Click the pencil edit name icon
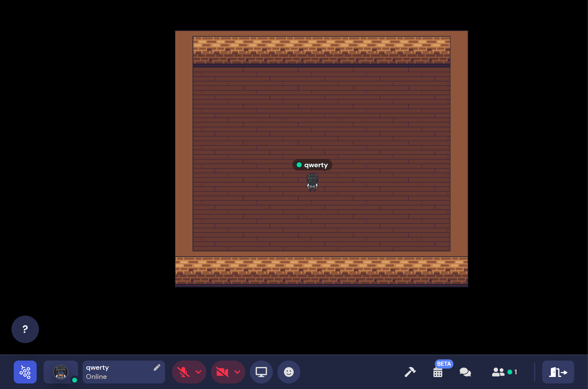The image size is (588, 389). tap(157, 367)
